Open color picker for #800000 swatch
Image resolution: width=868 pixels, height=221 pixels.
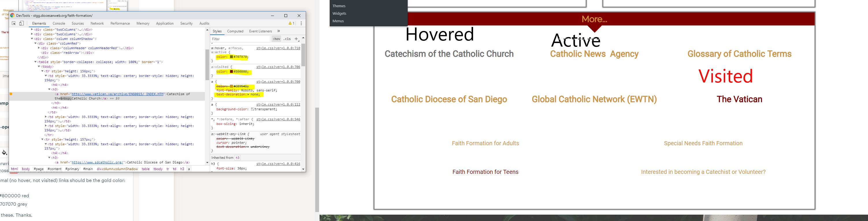(x=231, y=71)
